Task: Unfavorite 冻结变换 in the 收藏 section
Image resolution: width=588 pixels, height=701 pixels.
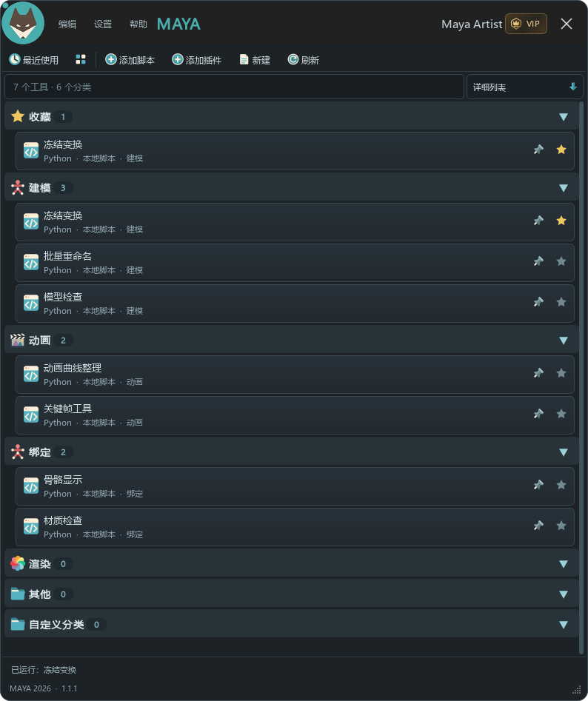Action: pos(561,150)
